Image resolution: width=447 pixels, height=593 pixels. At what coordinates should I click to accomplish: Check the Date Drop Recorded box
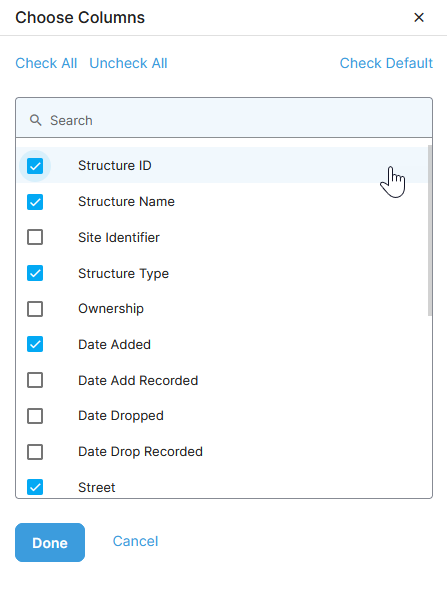coord(35,452)
